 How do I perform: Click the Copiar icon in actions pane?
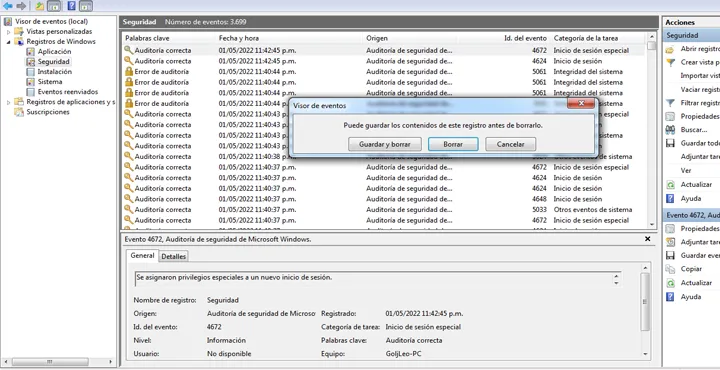pos(670,269)
